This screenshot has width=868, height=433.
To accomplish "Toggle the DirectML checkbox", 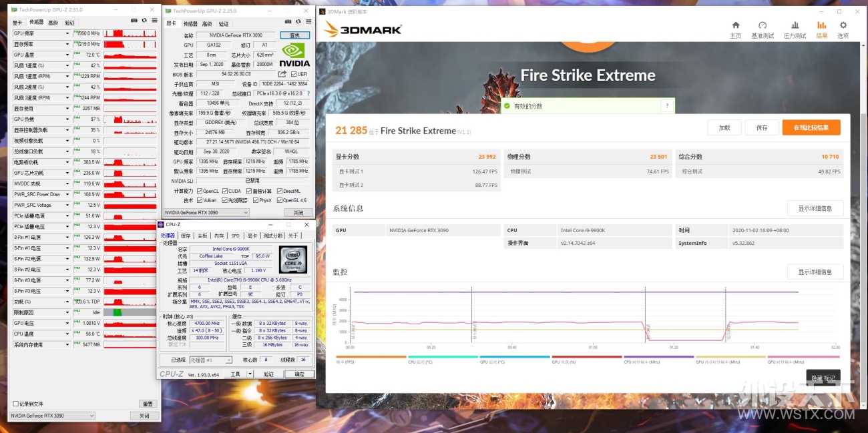I will point(279,191).
